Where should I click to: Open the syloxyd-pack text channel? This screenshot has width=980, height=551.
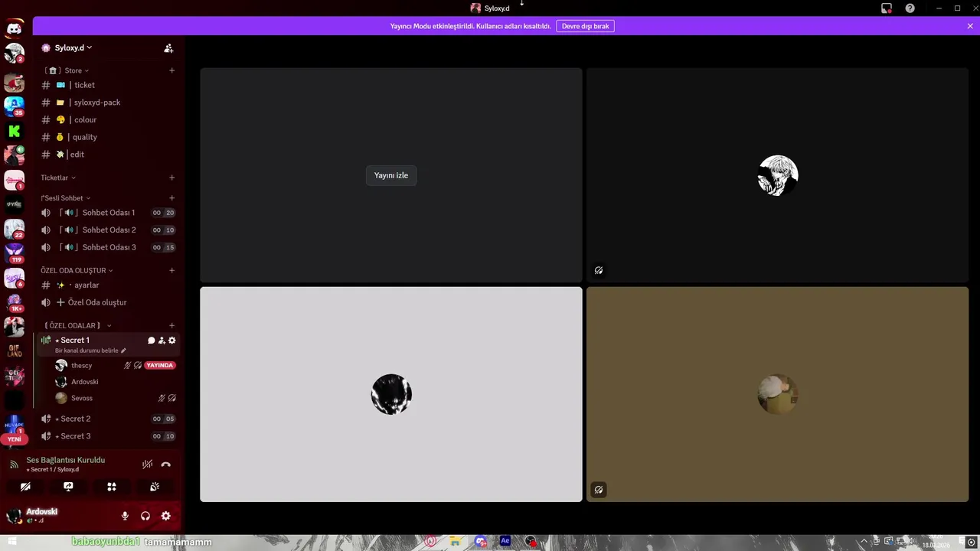click(x=108, y=103)
